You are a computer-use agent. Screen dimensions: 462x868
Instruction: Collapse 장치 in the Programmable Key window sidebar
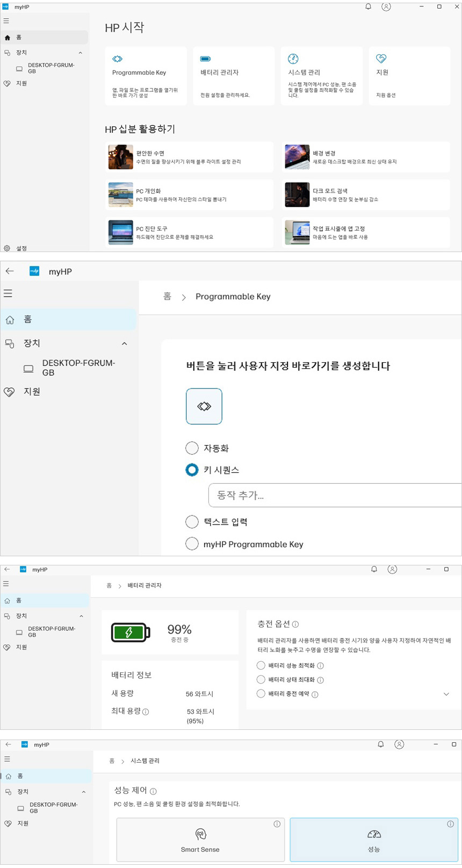pyautogui.click(x=125, y=343)
